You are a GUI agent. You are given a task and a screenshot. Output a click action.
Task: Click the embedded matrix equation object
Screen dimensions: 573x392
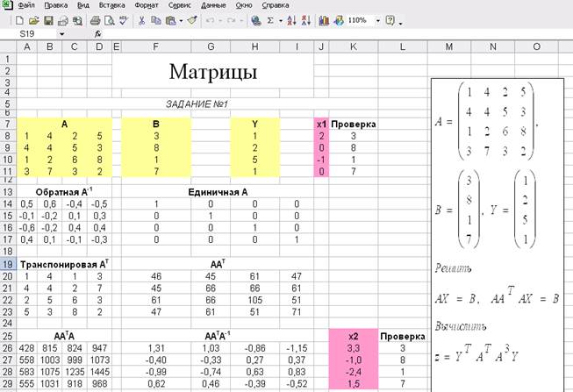pos(498,234)
